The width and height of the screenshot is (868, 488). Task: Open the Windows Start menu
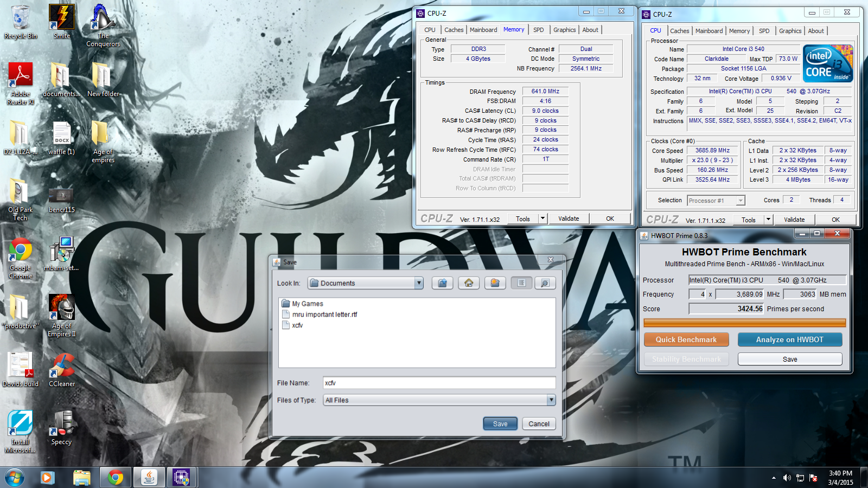click(15, 478)
